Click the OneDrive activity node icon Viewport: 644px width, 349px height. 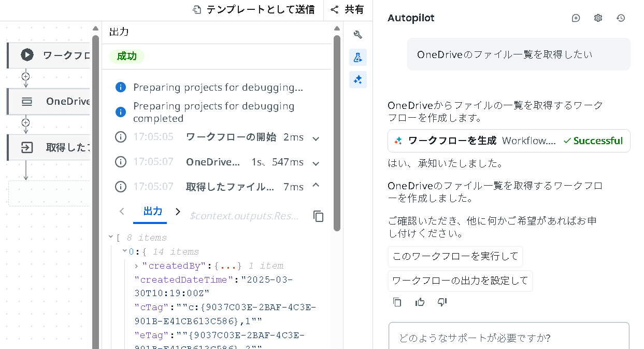[x=27, y=101]
